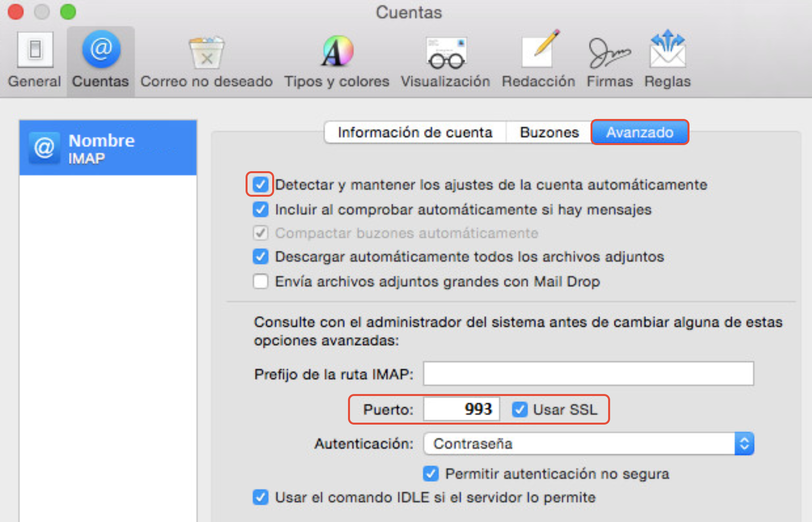Viewport: 812px width, 522px height.
Task: Select the Cuentas toolbar icon
Action: pos(100,59)
